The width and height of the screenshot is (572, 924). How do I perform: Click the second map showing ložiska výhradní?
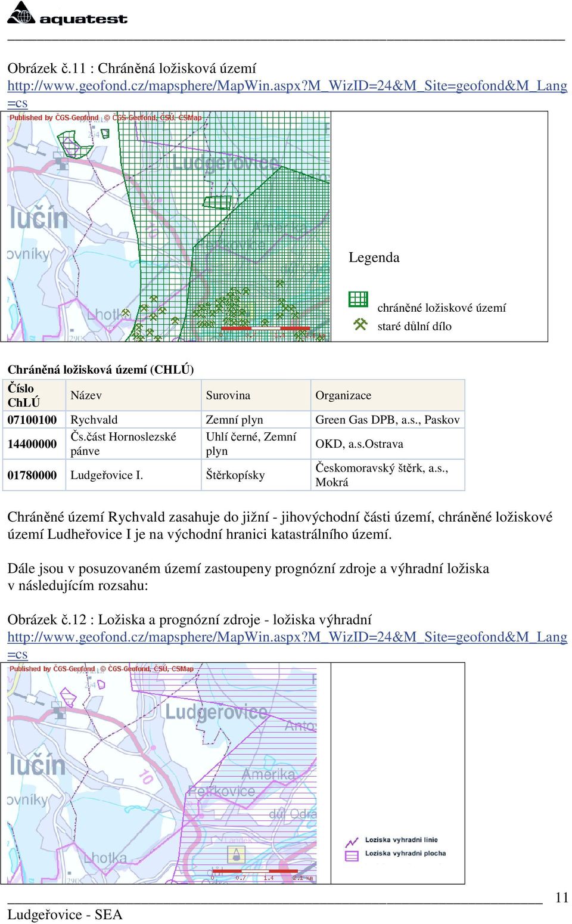pyautogui.click(x=162, y=773)
